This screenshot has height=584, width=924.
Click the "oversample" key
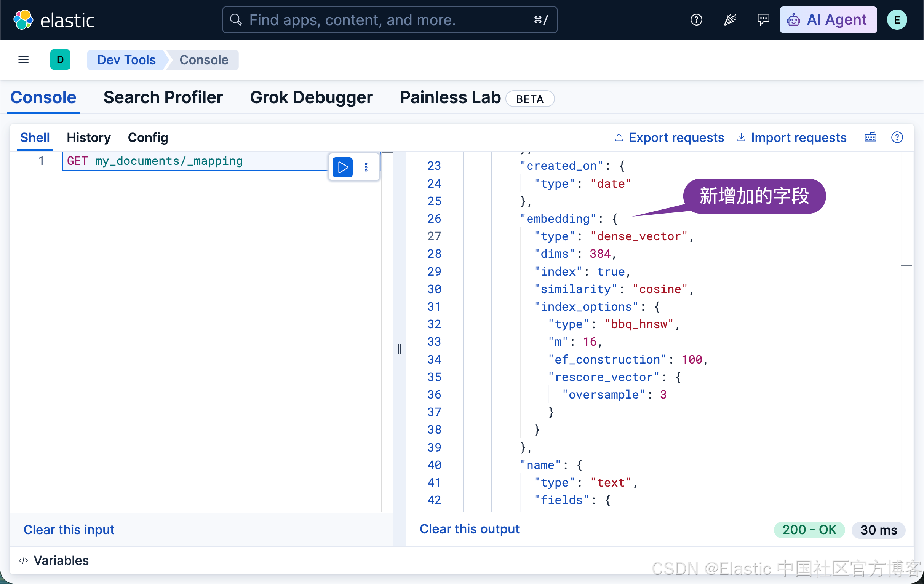tap(604, 394)
